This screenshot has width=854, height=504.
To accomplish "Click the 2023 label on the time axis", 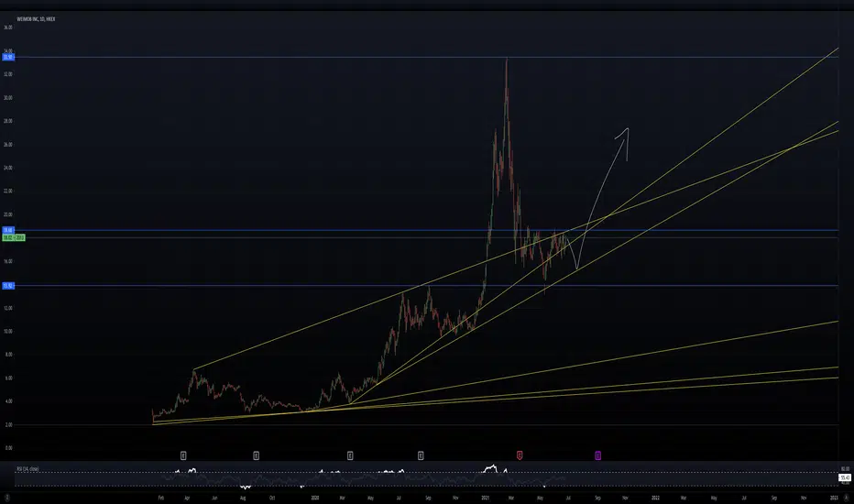I will click(834, 498).
